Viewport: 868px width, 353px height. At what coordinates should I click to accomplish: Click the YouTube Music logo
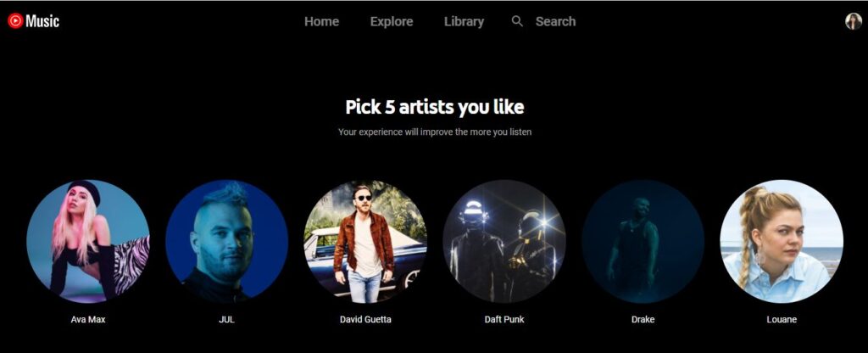[x=33, y=21]
